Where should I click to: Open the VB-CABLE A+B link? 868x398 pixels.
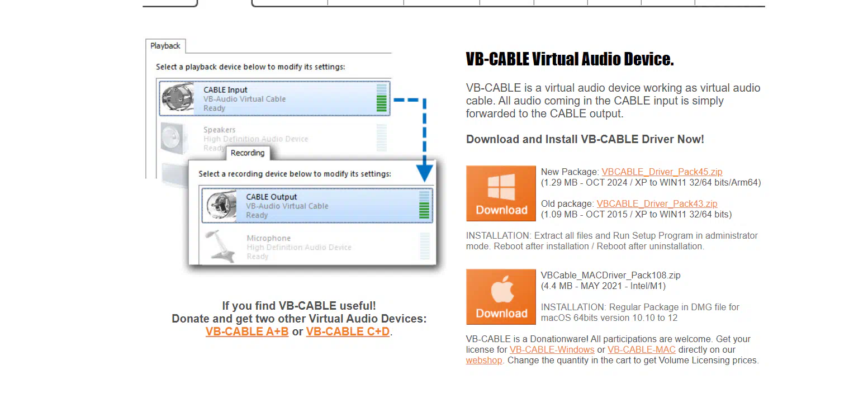click(247, 331)
